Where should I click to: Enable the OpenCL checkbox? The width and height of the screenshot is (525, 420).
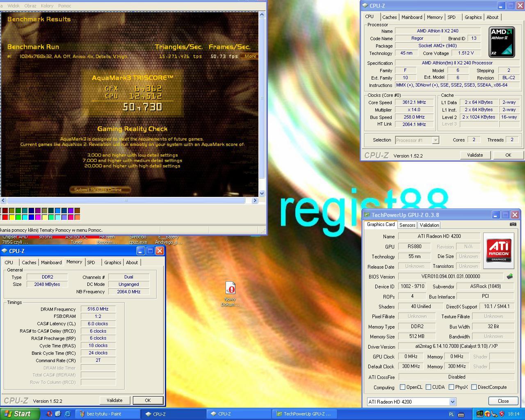coord(402,387)
